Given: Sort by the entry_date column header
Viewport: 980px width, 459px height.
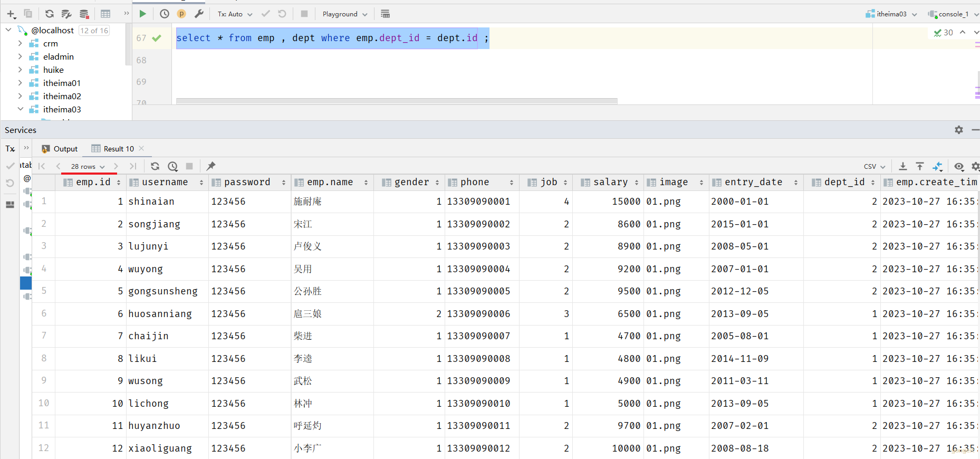Looking at the screenshot, I should click(x=756, y=183).
